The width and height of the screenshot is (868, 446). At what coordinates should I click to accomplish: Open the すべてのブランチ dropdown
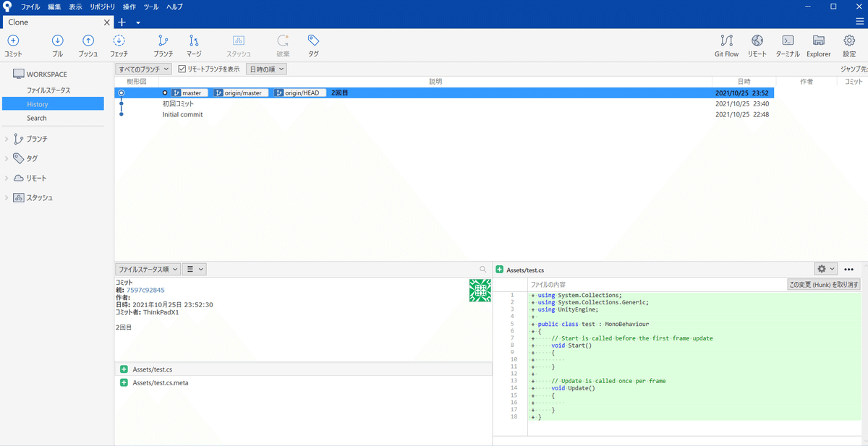pos(143,69)
